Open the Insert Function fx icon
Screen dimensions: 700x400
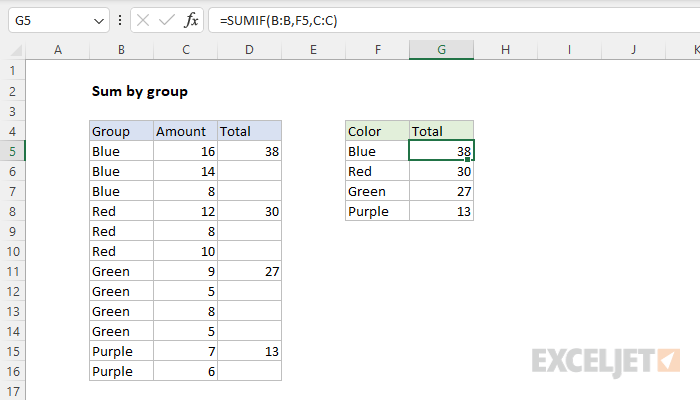pyautogui.click(x=191, y=21)
